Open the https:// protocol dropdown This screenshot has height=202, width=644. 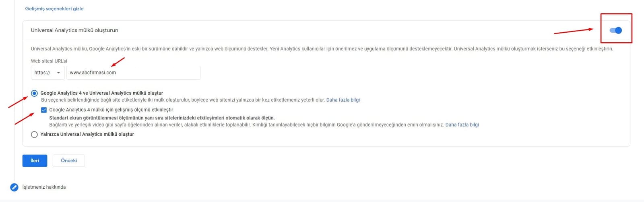click(47, 73)
